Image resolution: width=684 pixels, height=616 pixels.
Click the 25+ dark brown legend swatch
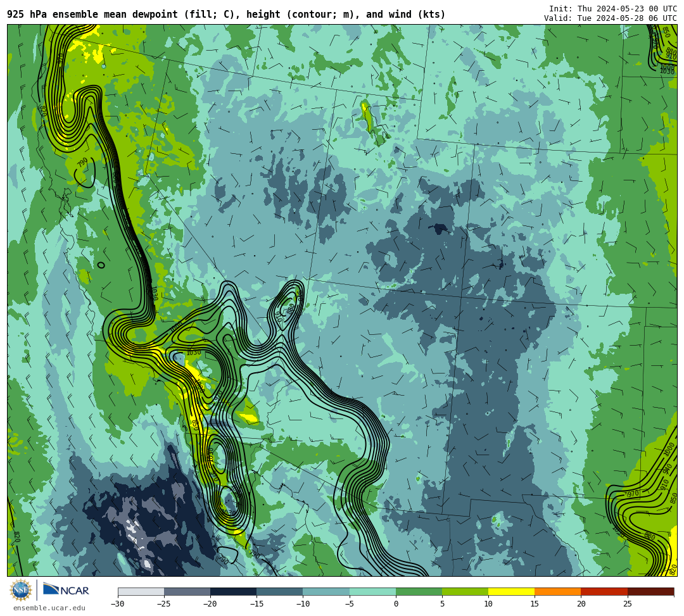point(651,591)
